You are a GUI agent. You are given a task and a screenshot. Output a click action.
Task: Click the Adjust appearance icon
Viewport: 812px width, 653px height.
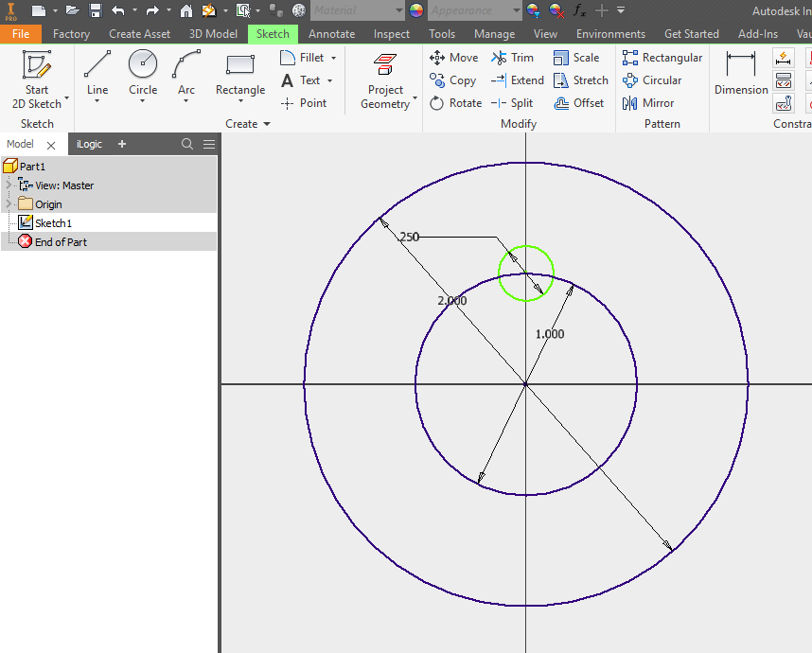533,10
